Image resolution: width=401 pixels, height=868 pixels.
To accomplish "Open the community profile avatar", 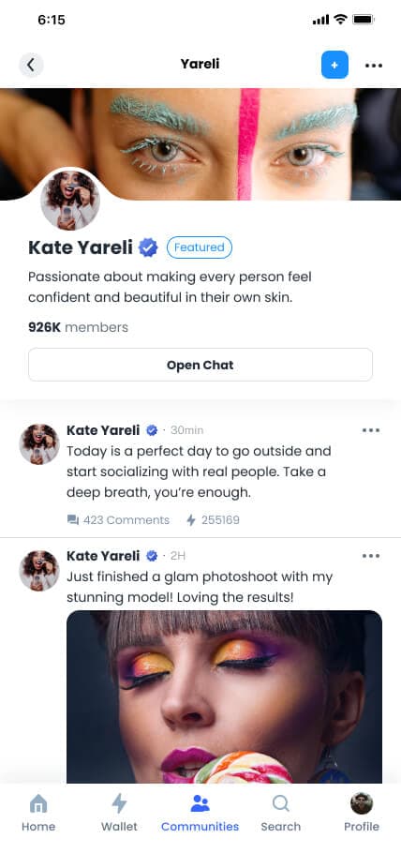I will click(x=70, y=200).
